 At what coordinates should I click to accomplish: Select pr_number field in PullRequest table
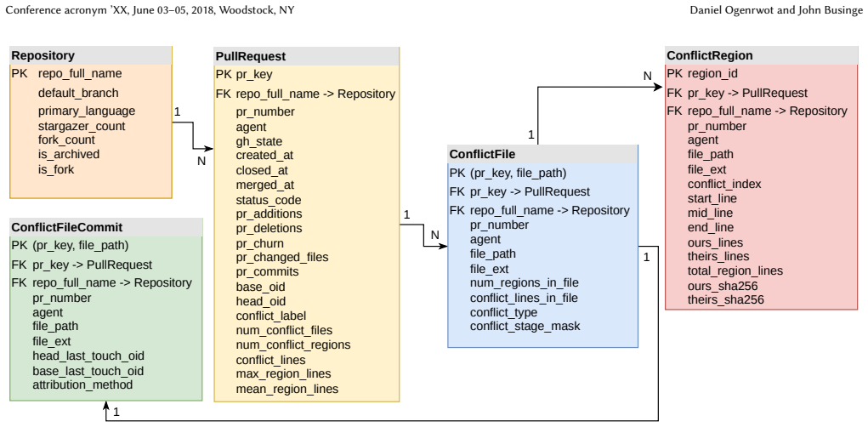pyautogui.click(x=265, y=112)
